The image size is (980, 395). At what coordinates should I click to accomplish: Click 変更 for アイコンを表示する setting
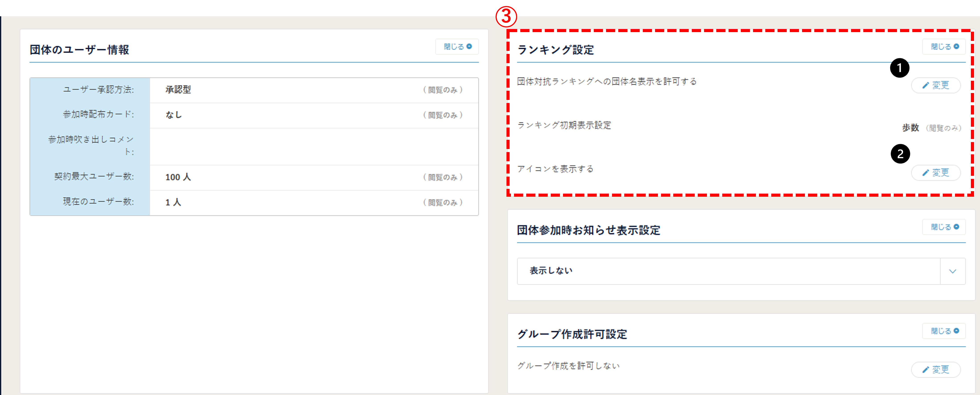point(935,173)
